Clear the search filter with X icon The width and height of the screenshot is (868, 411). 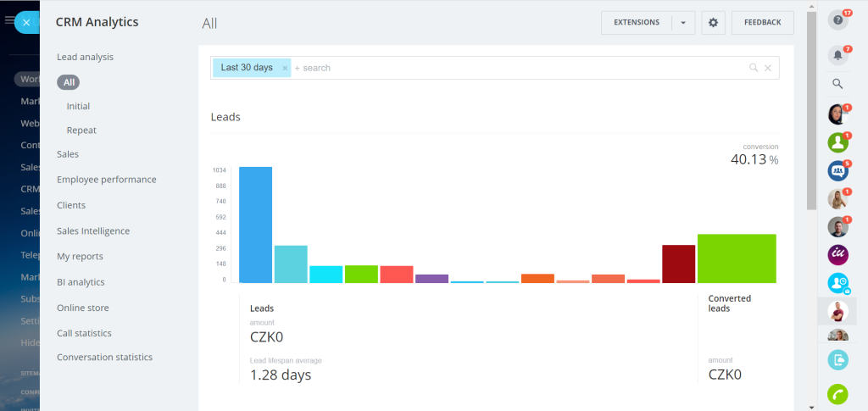[768, 68]
